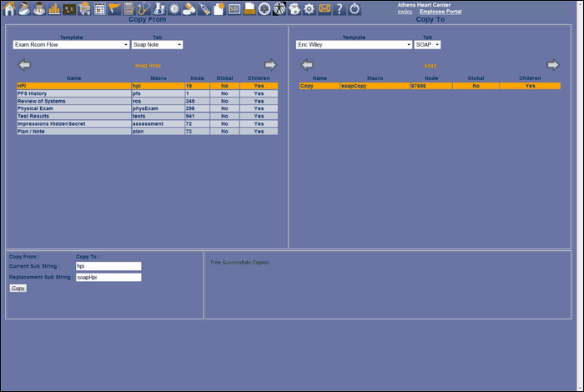
Task: Click the Replacement Sub String field
Action: pyautogui.click(x=108, y=278)
